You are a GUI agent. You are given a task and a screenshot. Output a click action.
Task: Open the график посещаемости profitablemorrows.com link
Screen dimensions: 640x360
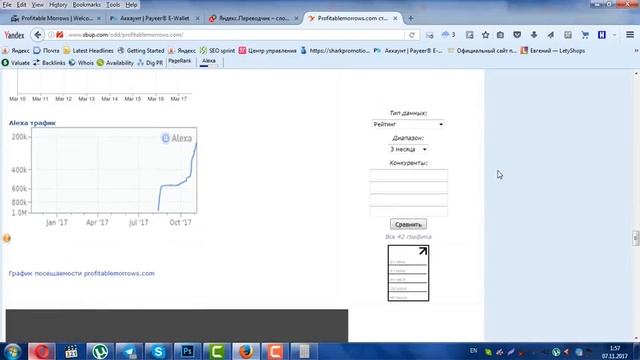click(x=82, y=273)
